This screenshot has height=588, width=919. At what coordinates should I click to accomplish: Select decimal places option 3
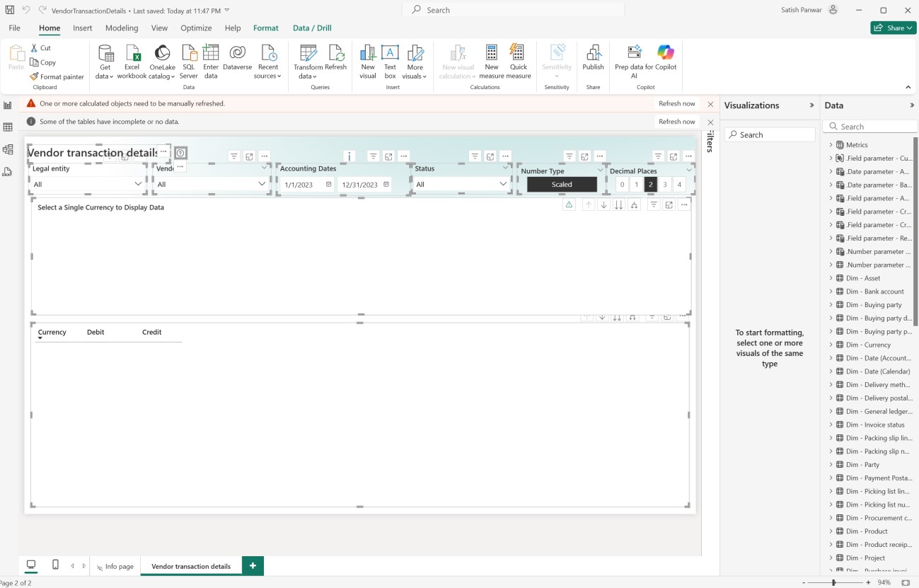pyautogui.click(x=665, y=185)
